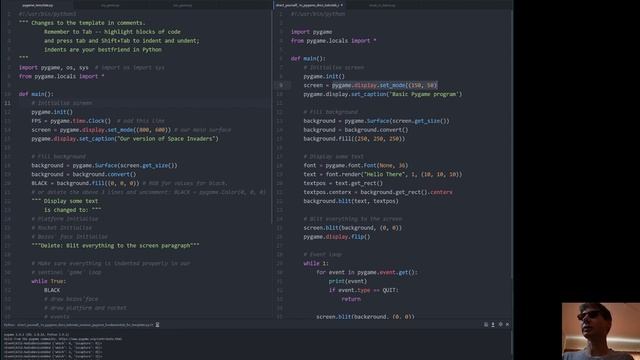Click the 'Hello There' font.render line
The image size is (640, 360).
(383, 174)
